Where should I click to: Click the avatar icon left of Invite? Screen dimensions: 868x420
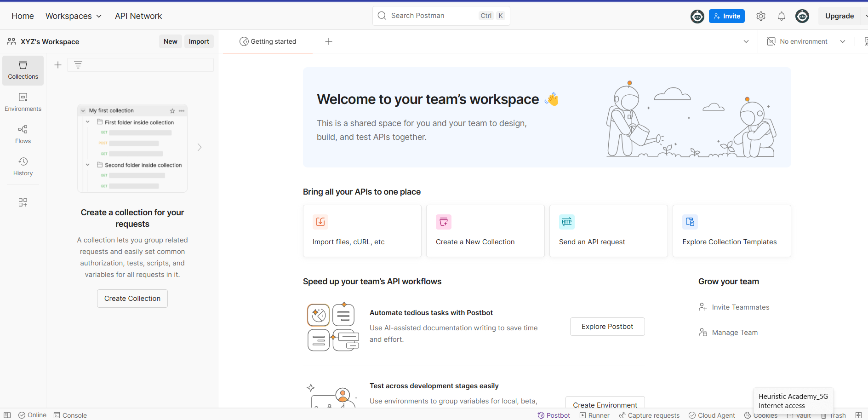coord(697,16)
